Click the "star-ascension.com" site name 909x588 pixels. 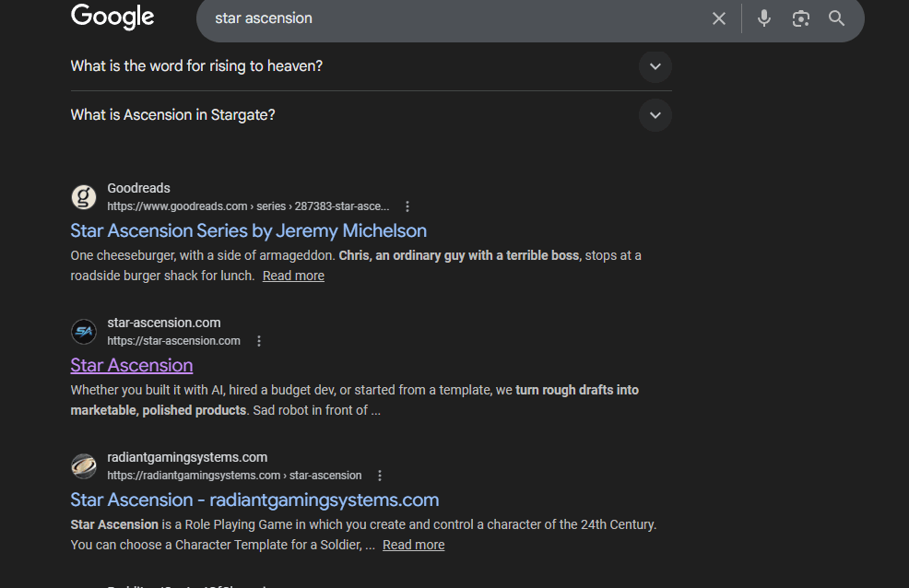[x=164, y=323]
